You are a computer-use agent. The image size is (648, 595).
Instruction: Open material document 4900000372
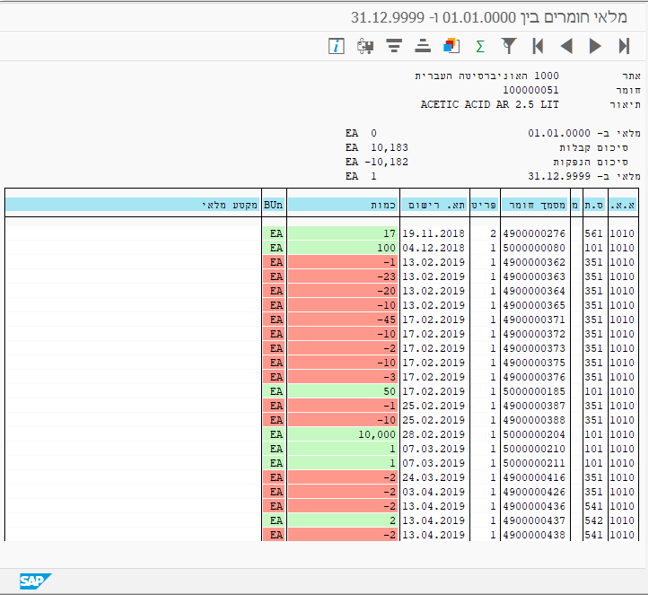pos(534,334)
